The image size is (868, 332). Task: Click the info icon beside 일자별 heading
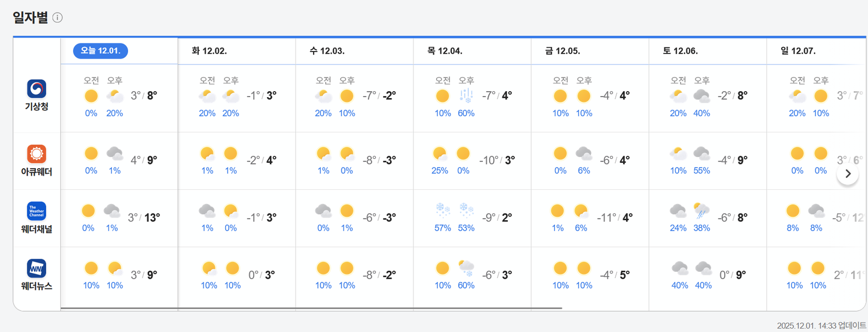point(58,17)
